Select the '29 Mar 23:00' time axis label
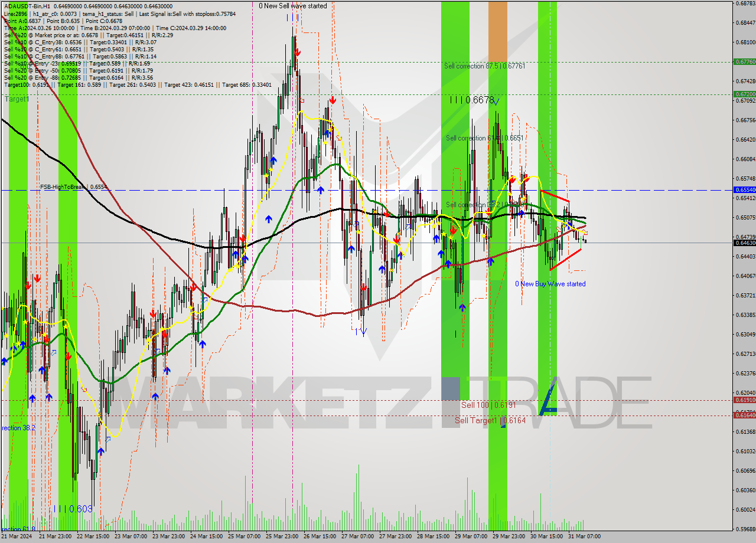 [x=509, y=537]
